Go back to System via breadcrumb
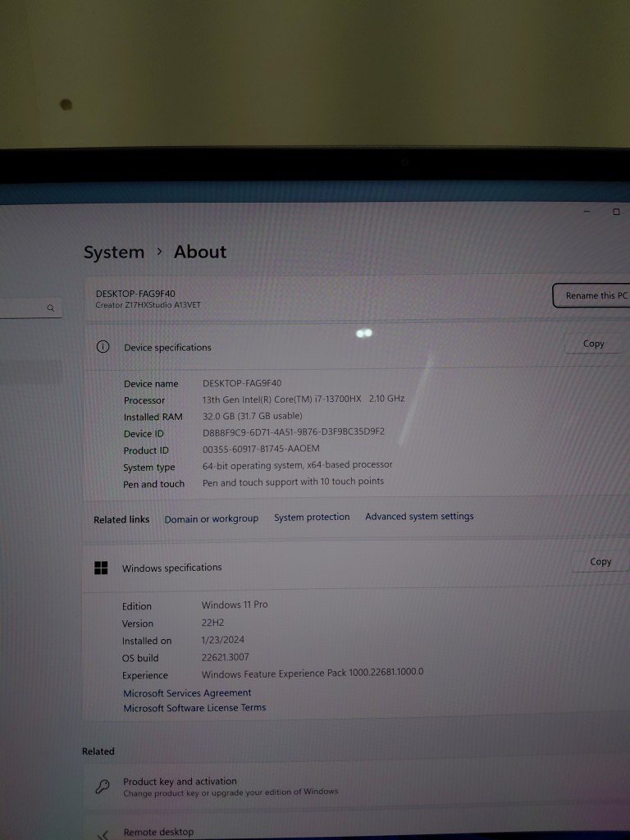The width and height of the screenshot is (630, 840). pos(113,253)
